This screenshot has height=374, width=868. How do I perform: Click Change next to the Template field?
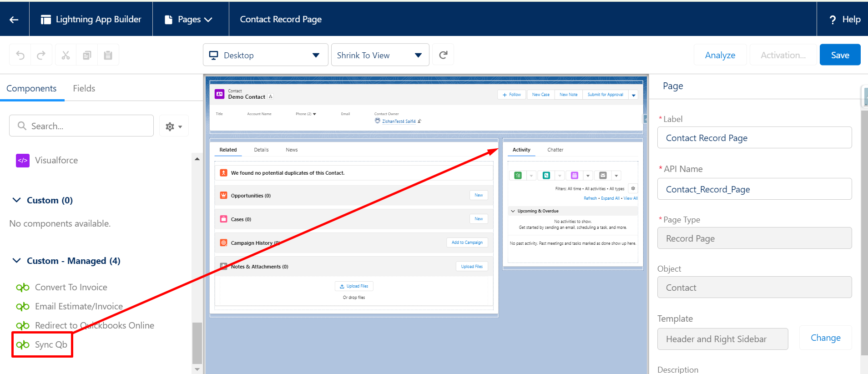[825, 338]
